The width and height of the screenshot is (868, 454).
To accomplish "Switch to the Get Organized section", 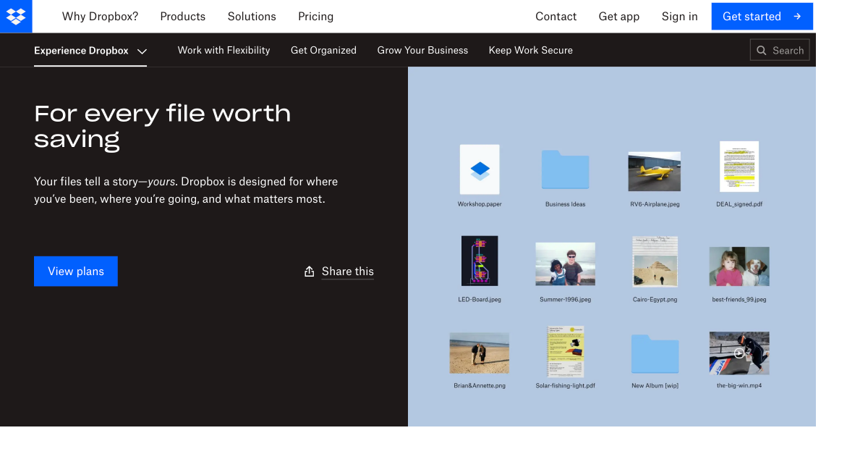I will 323,50.
